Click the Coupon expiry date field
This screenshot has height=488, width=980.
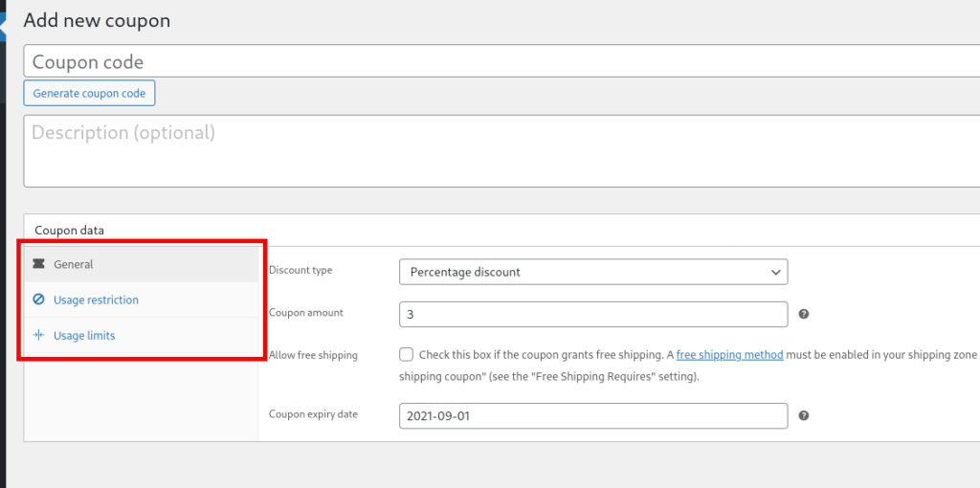pyautogui.click(x=593, y=415)
